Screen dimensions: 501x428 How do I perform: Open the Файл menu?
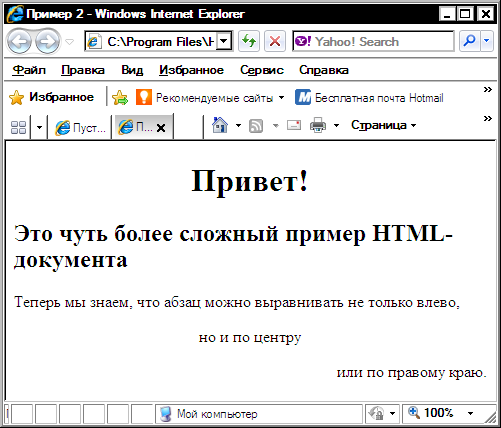click(29, 70)
